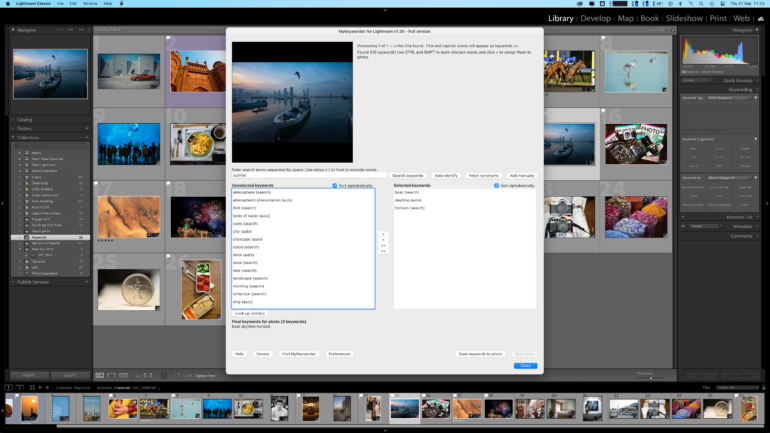Select 'body of water (auto)' keyword
Screen dimensions: 770x433
coord(251,216)
